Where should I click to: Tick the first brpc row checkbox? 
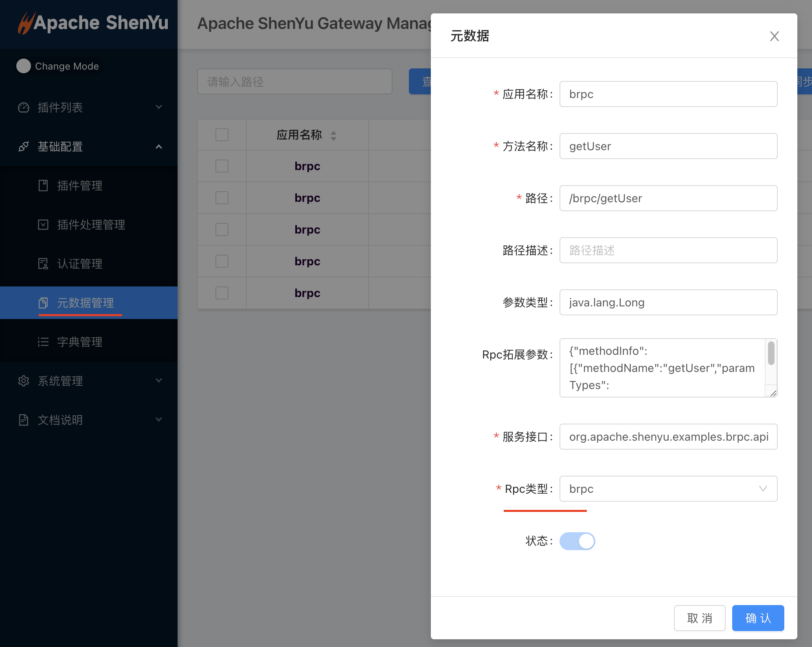[222, 166]
